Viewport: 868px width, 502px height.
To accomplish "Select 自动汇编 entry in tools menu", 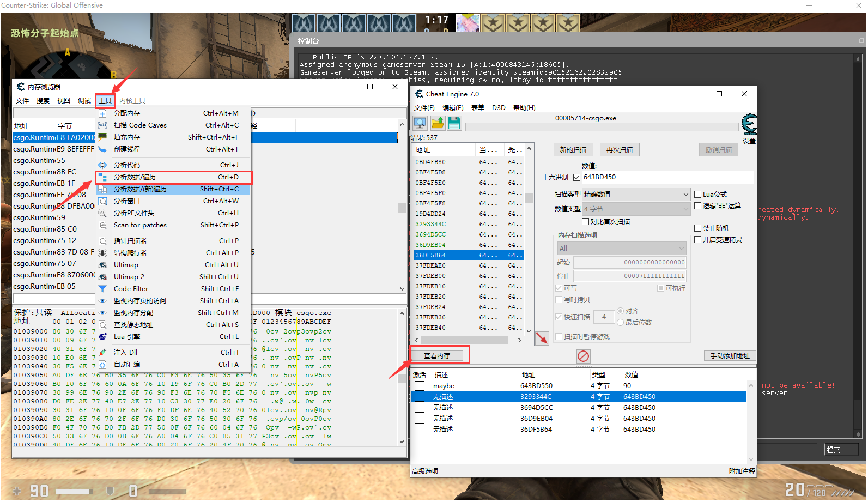I will (x=173, y=365).
